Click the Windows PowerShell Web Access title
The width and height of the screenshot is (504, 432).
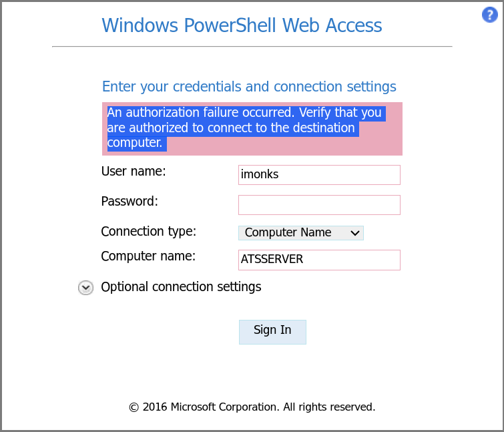(242, 25)
